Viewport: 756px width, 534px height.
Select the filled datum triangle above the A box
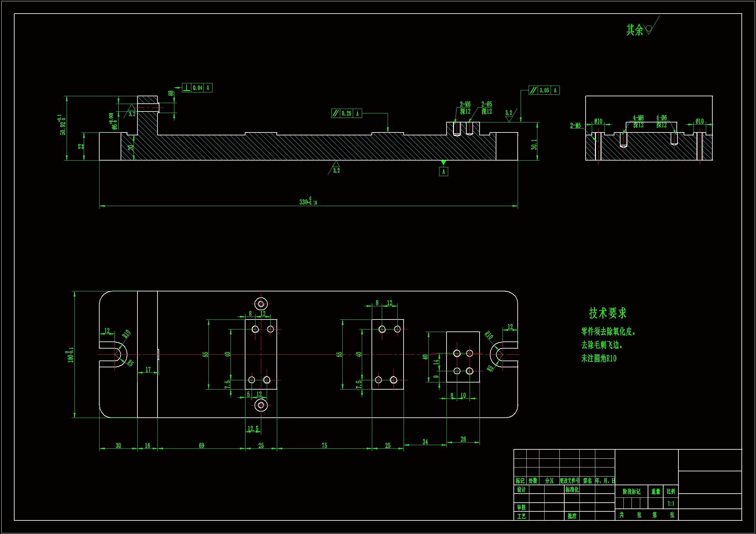click(x=443, y=162)
